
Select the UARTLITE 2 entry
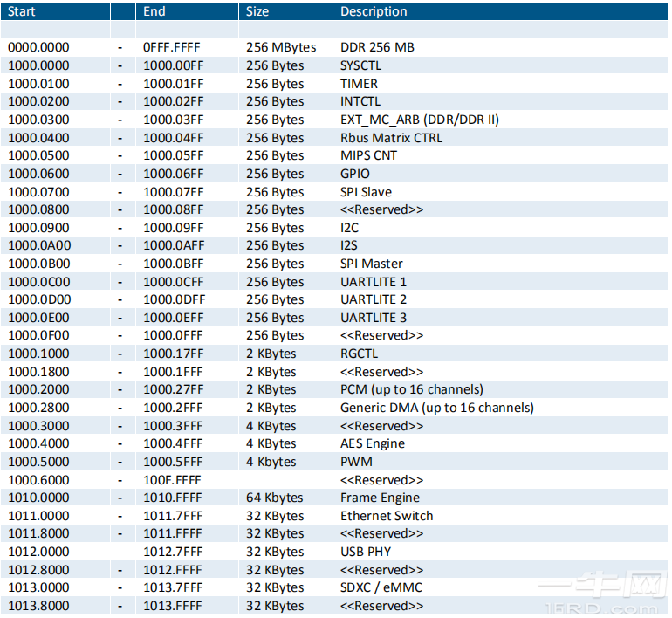pyautogui.click(x=374, y=299)
